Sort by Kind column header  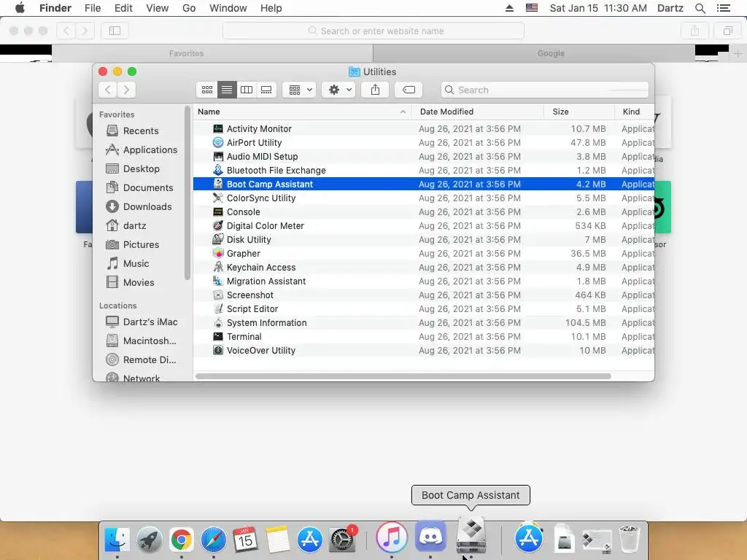[635, 112]
